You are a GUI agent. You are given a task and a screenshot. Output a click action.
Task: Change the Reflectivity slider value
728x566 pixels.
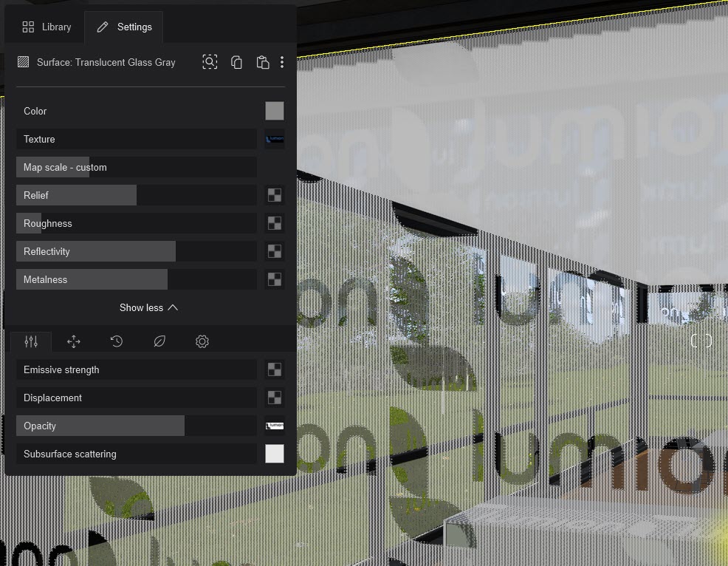click(x=137, y=251)
